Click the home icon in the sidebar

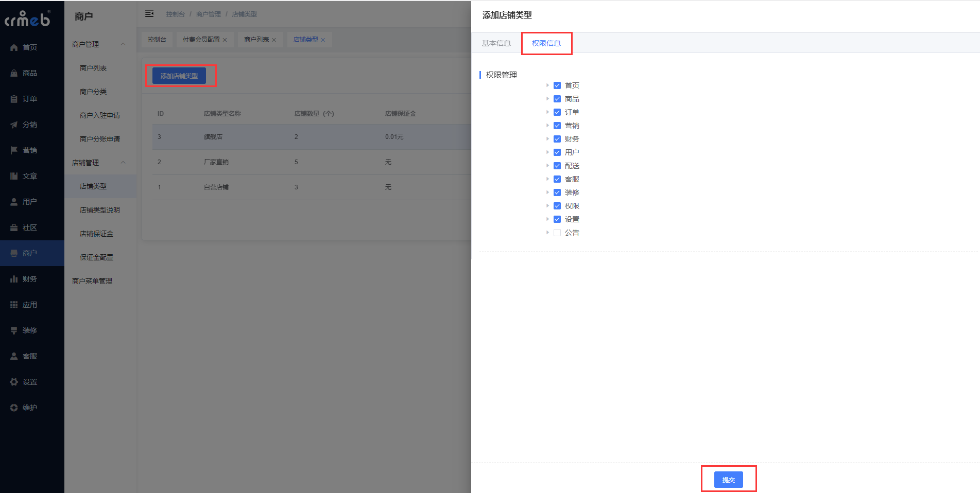(14, 47)
